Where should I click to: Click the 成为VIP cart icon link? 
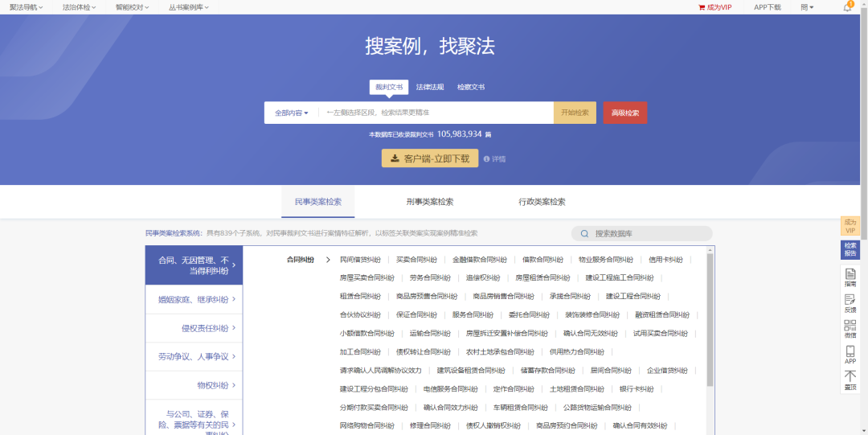click(714, 7)
